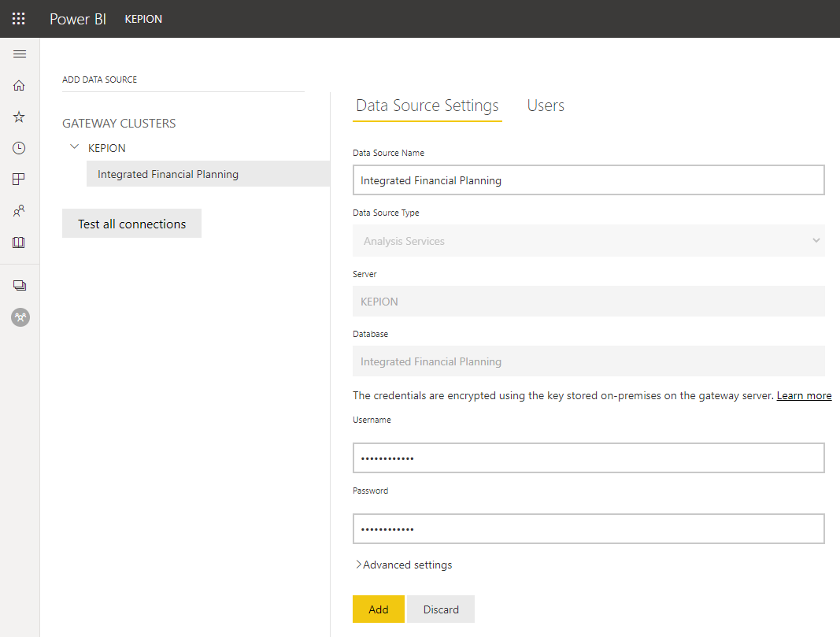Expand Advanced settings
The height and width of the screenshot is (637, 840).
coord(405,565)
